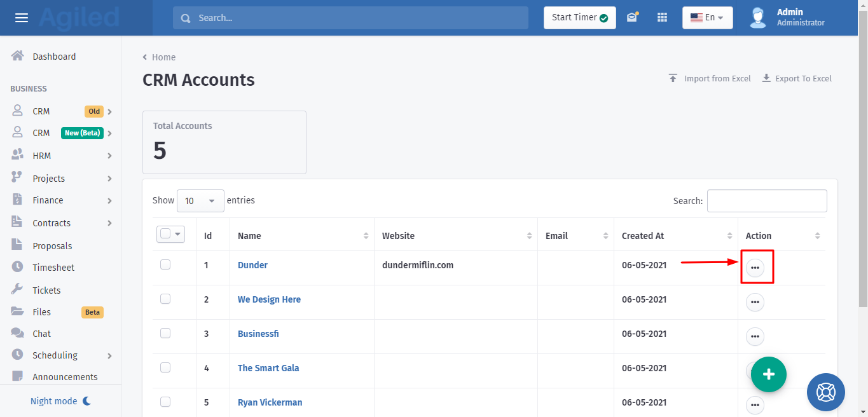Image resolution: width=868 pixels, height=417 pixels.
Task: Check the box for Dunder account
Action: coord(165,264)
